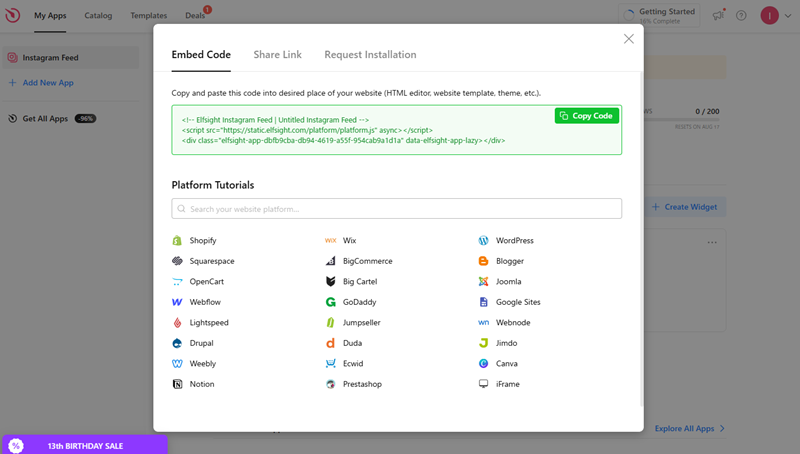Switch to the Share Link tab
The image size is (800, 454).
point(278,55)
